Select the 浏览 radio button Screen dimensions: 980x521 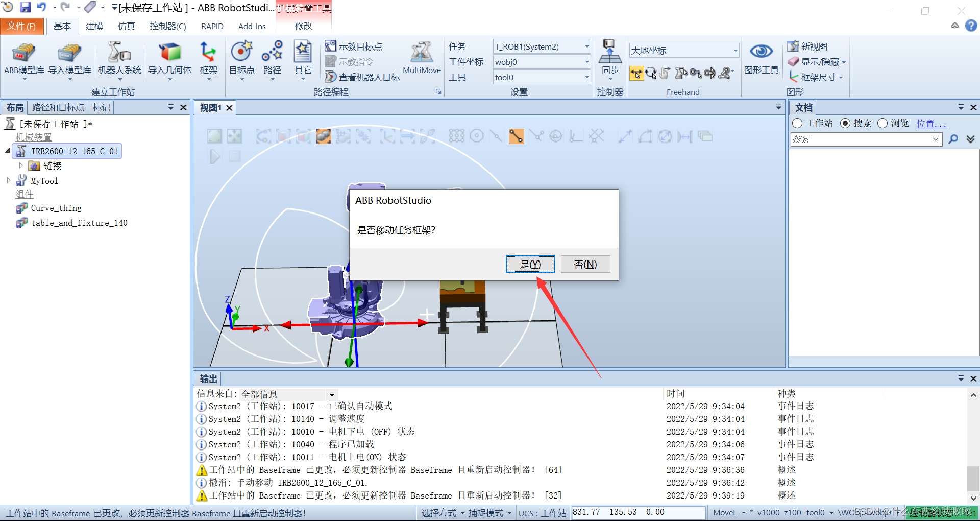883,123
